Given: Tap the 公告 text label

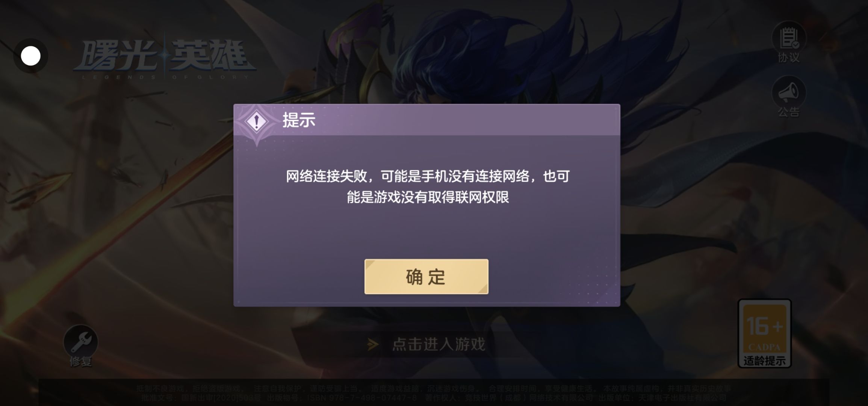Looking at the screenshot, I should (789, 112).
